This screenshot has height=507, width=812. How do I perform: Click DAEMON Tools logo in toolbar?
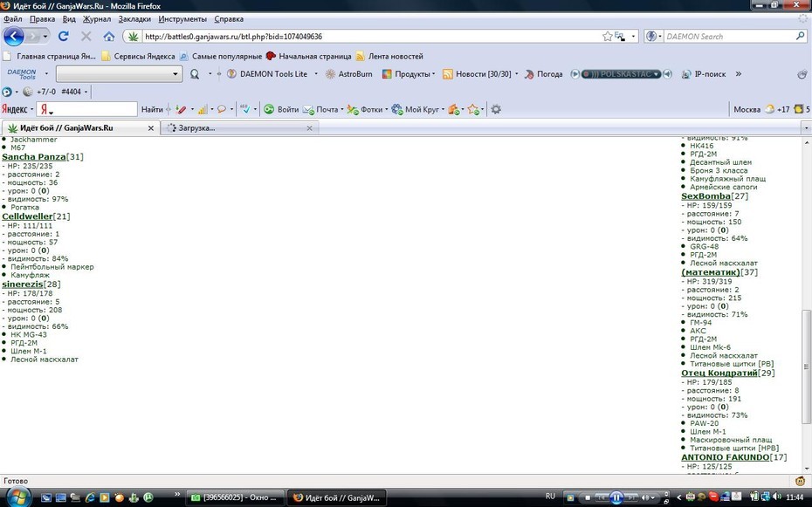tap(22, 74)
